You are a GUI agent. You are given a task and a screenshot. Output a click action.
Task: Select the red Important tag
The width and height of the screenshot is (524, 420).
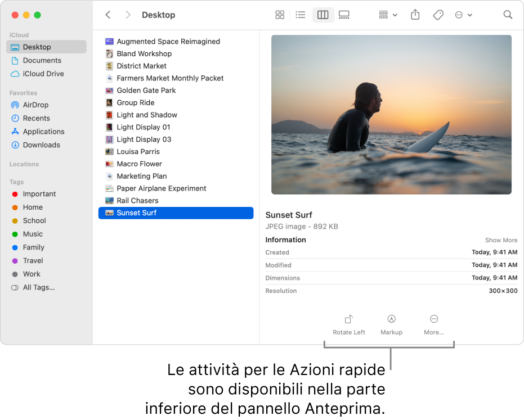click(x=39, y=194)
